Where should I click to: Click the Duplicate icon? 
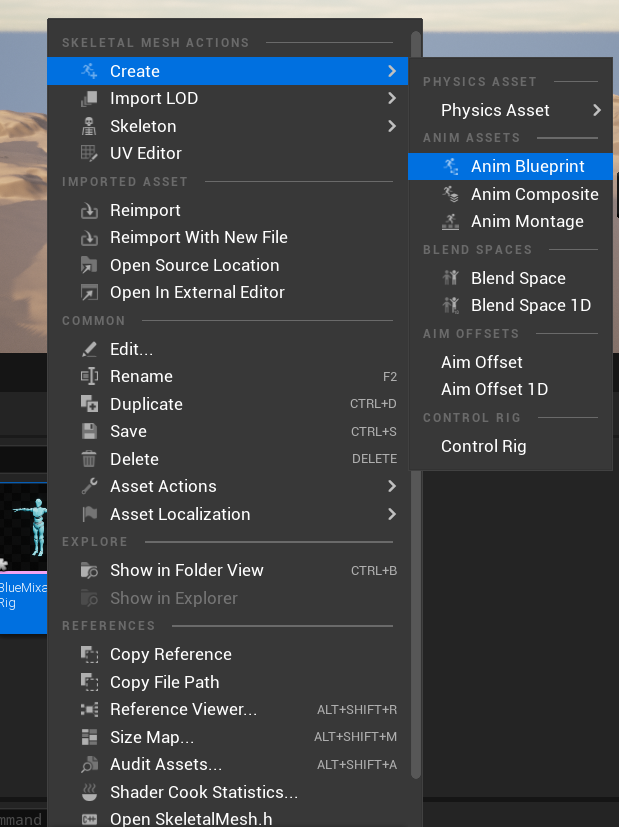tap(89, 404)
